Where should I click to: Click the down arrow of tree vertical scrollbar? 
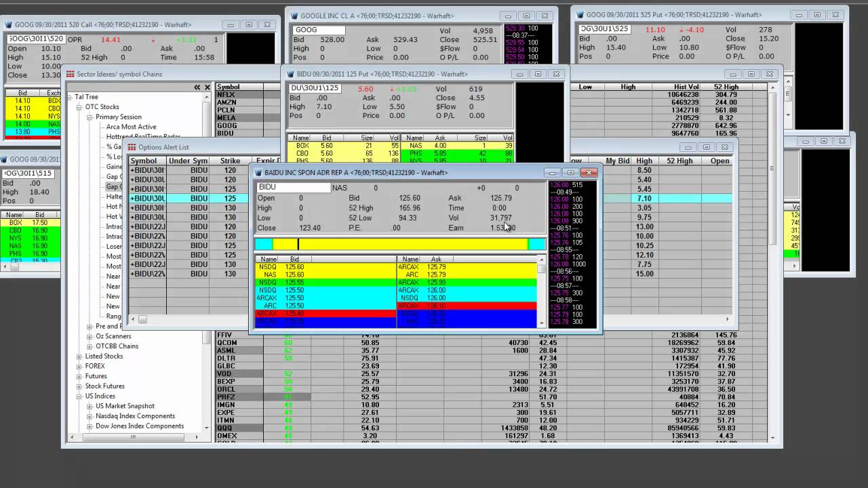207,428
